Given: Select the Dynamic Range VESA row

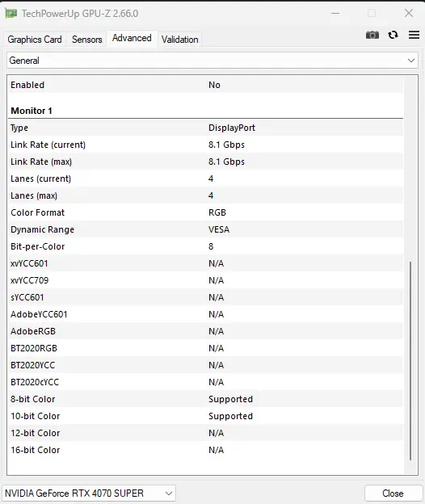Looking at the screenshot, I should coord(206,229).
